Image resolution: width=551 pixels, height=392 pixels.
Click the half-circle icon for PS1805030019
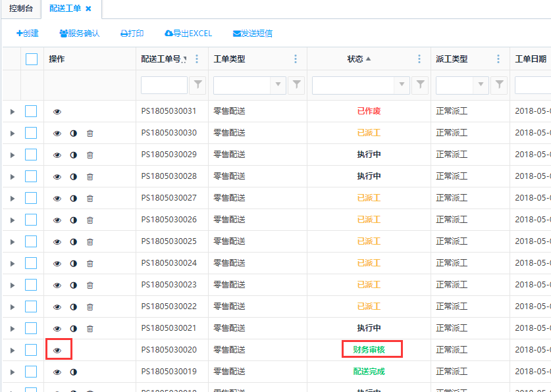click(x=74, y=372)
